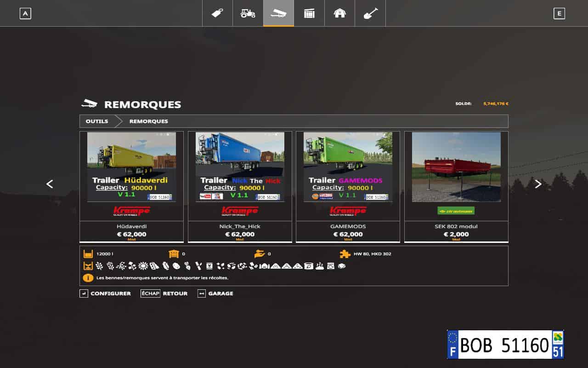Choose the green GAMEMODS trailer card
Image resolution: width=588 pixels, height=368 pixels.
348,186
